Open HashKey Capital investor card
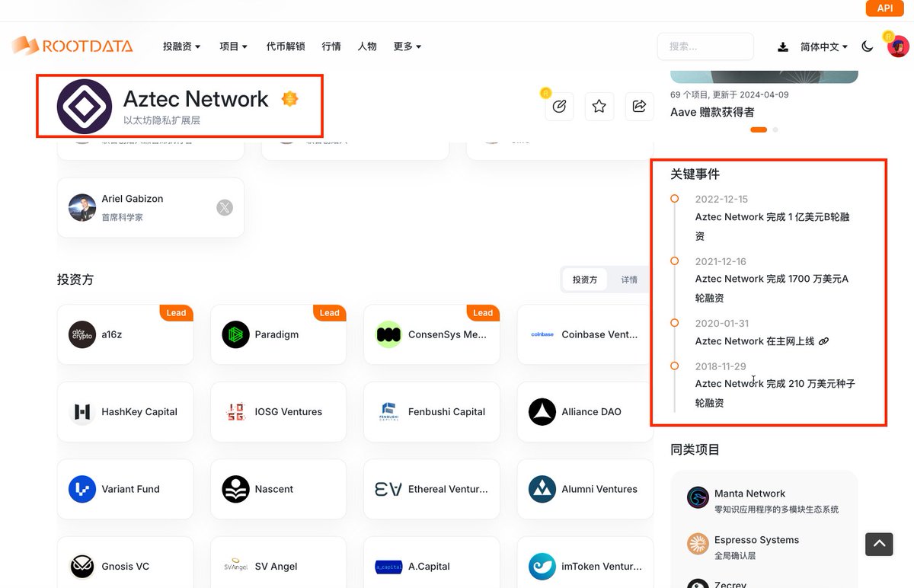914x588 pixels. pos(126,411)
